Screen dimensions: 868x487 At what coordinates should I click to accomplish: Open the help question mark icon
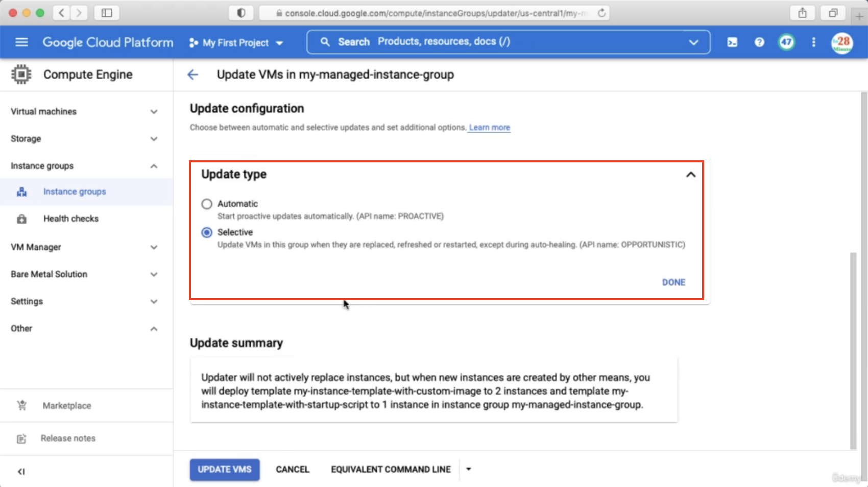tap(759, 42)
